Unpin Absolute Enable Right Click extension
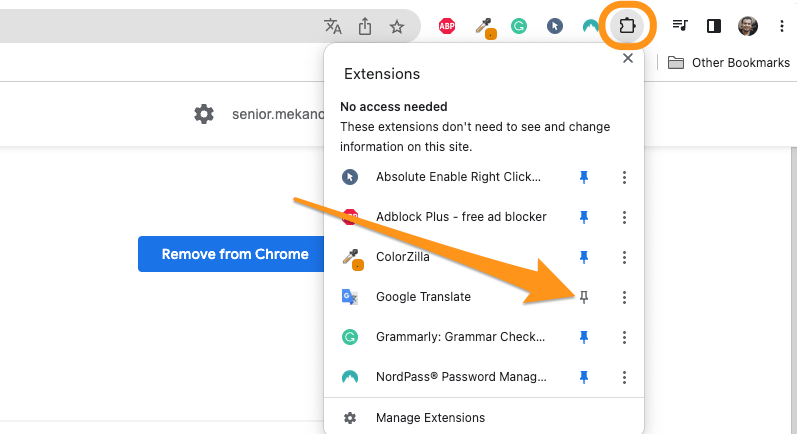The width and height of the screenshot is (797, 434). coord(584,177)
